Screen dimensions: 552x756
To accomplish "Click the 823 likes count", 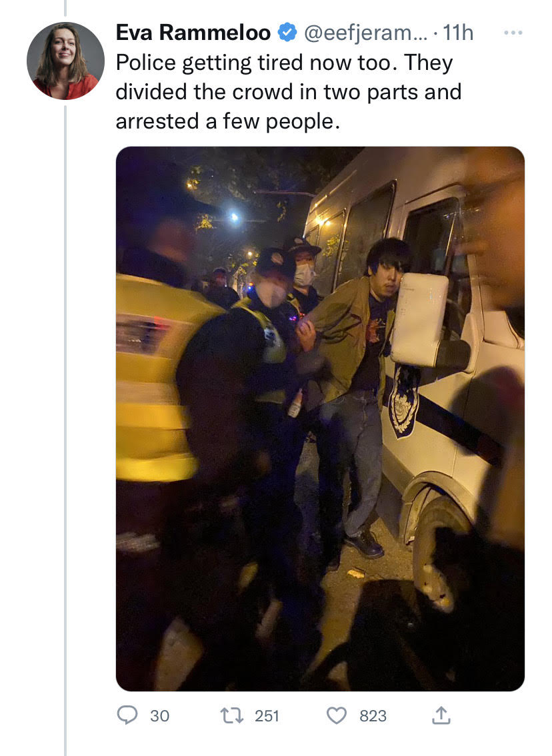I will click(373, 716).
